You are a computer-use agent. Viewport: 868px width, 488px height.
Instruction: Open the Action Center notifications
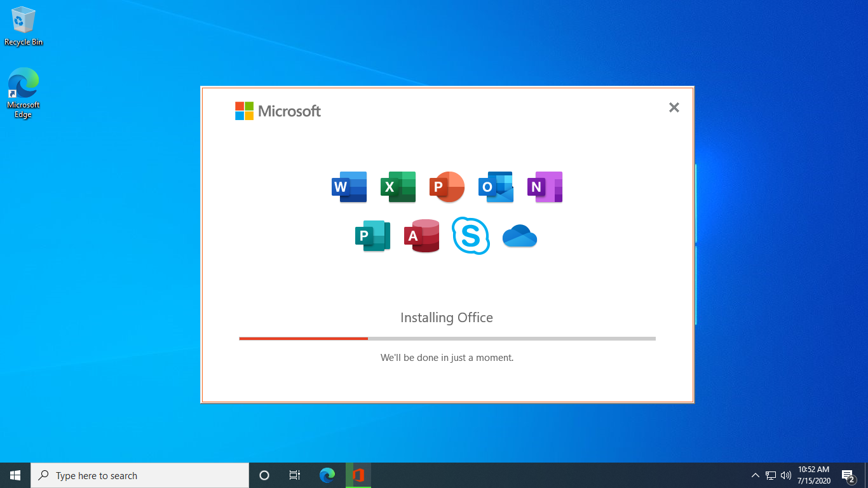pos(847,475)
